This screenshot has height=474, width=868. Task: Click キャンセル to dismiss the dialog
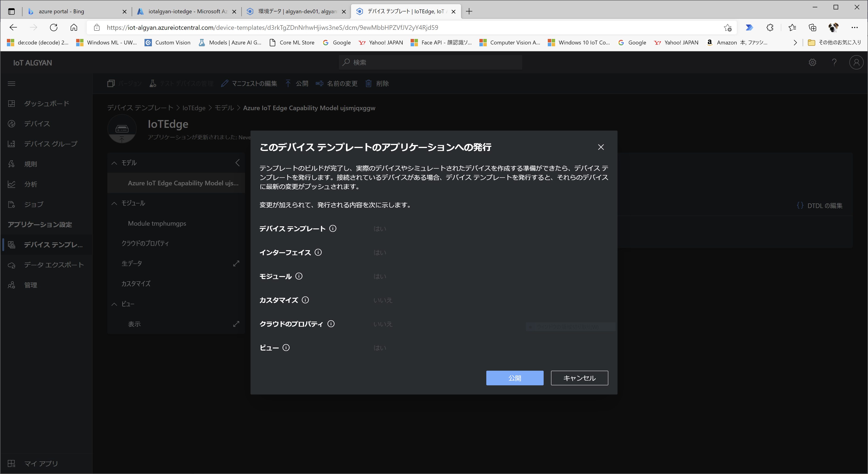tap(579, 378)
